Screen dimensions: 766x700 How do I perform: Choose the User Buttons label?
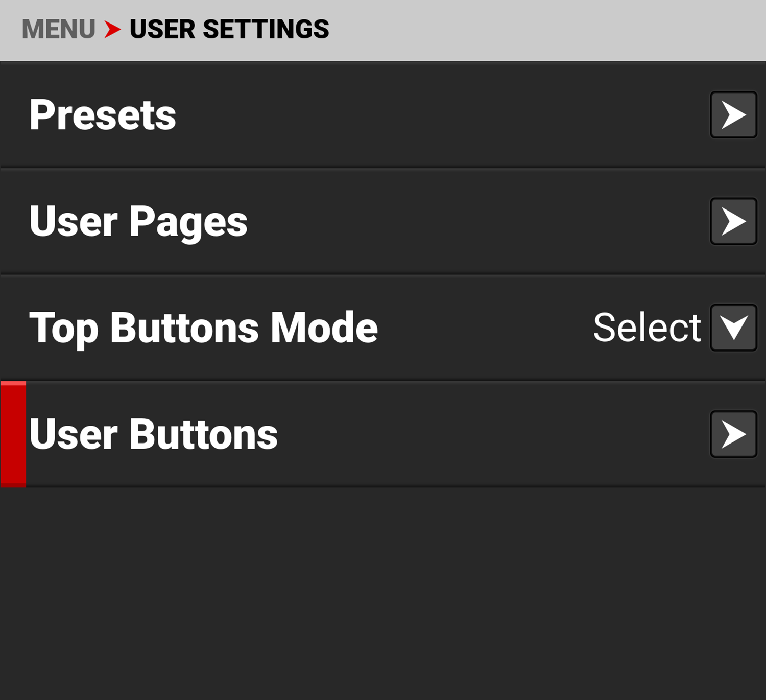tap(153, 434)
